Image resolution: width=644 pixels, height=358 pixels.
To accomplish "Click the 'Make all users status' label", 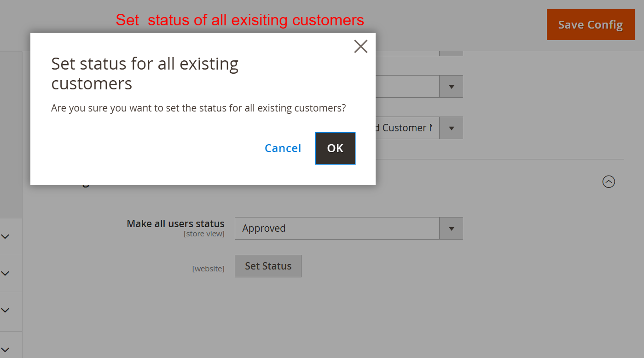I will pos(175,223).
